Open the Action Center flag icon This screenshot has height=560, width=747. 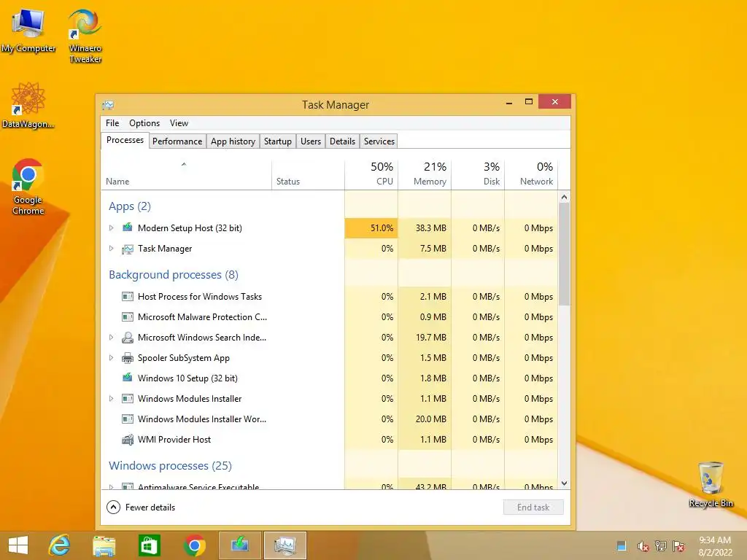(678, 545)
